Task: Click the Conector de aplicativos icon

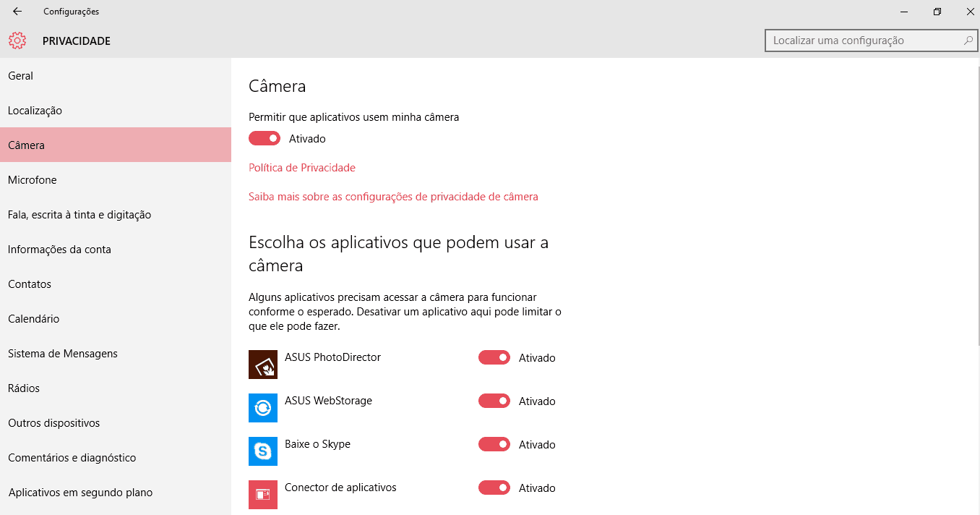Action: 263,495
